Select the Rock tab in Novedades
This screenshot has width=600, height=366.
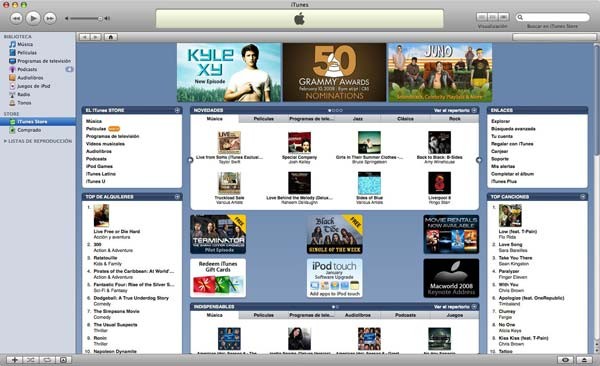tap(455, 119)
